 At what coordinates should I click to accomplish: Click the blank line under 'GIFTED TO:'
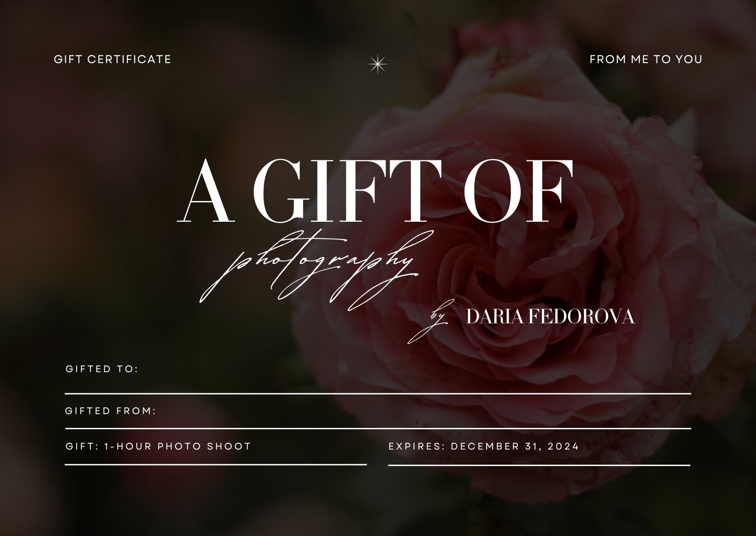coord(378,393)
